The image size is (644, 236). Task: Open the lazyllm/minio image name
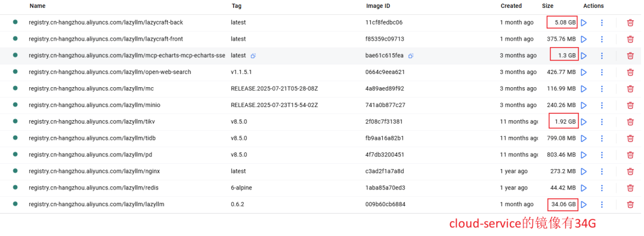[x=94, y=105]
